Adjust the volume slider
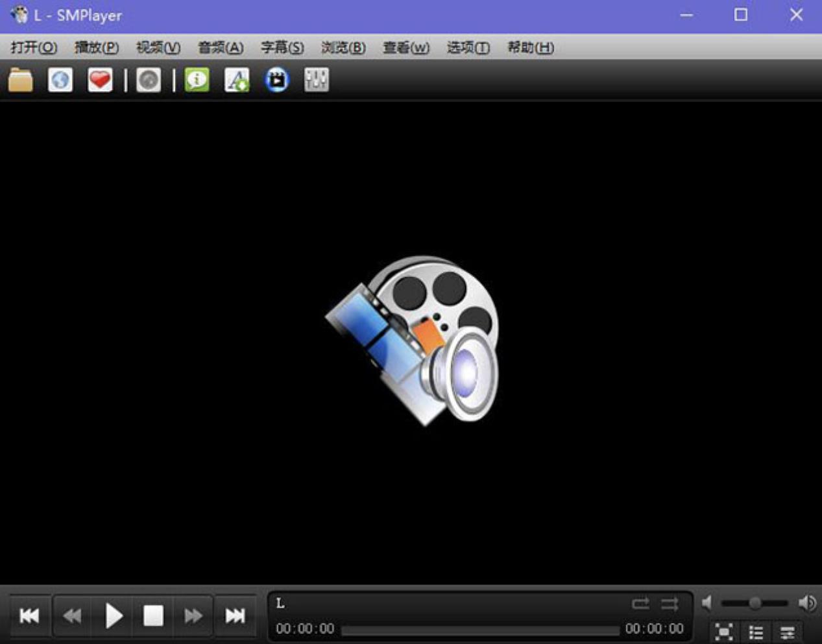This screenshot has height=644, width=822. point(756,602)
